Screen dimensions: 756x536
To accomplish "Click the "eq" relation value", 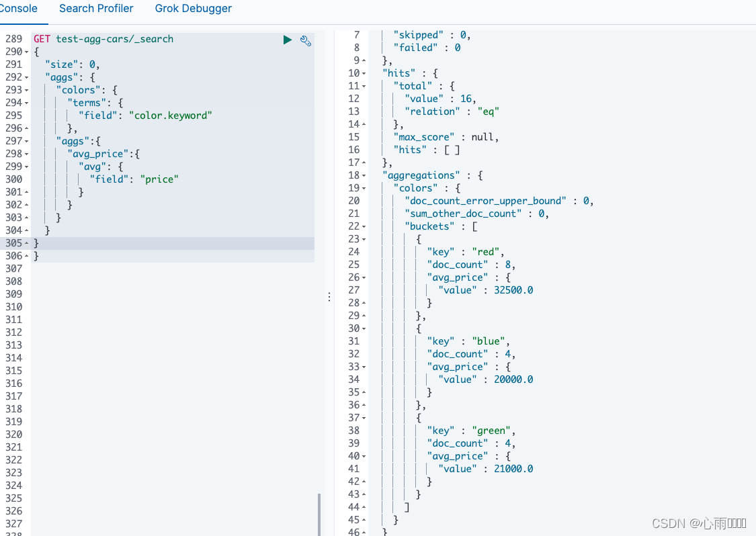I will pyautogui.click(x=488, y=111).
